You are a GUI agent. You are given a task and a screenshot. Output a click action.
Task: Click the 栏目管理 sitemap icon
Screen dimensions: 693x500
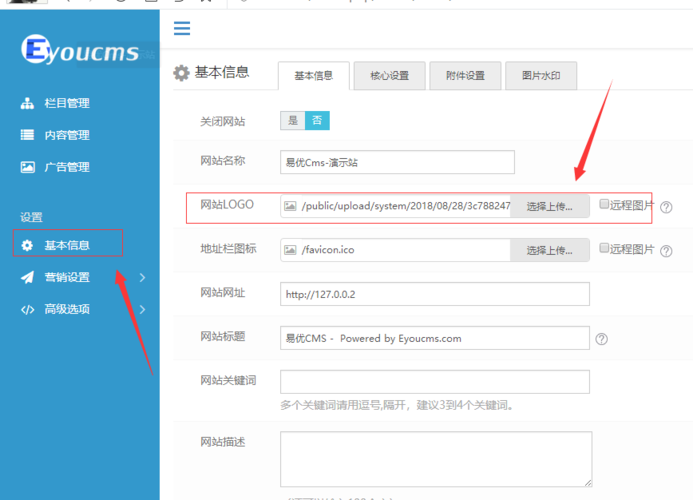[x=27, y=103]
